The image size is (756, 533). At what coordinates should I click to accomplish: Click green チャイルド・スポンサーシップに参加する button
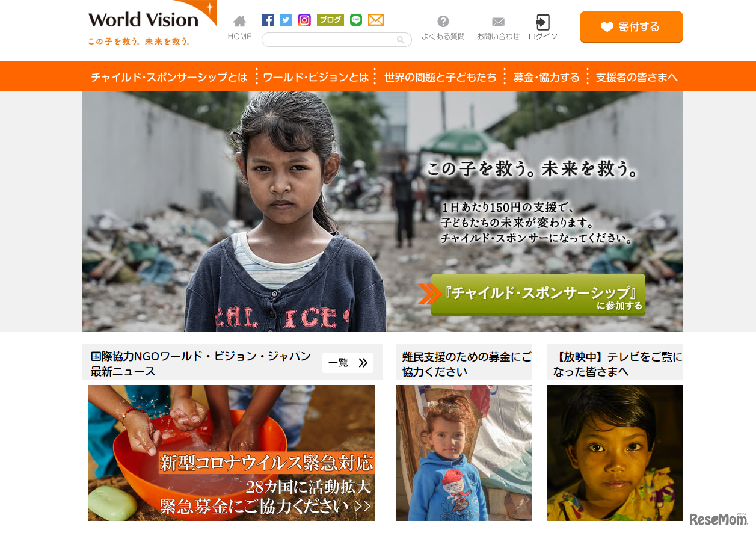point(538,295)
